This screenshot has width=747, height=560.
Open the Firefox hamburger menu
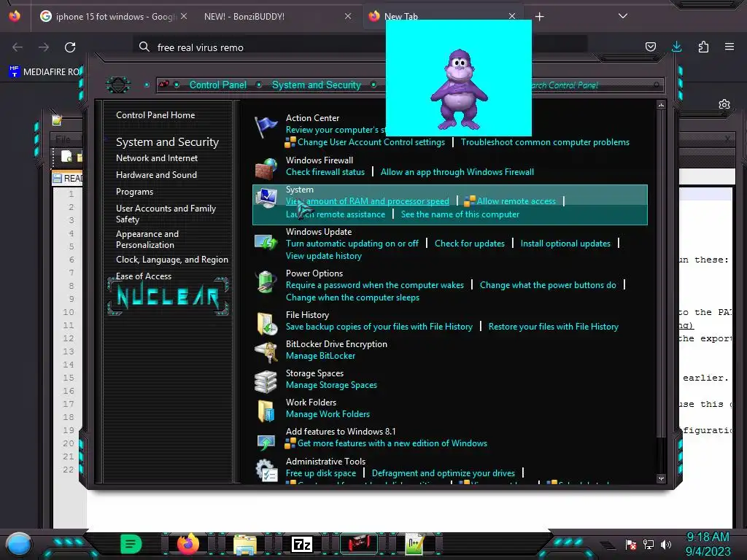pyautogui.click(x=729, y=47)
